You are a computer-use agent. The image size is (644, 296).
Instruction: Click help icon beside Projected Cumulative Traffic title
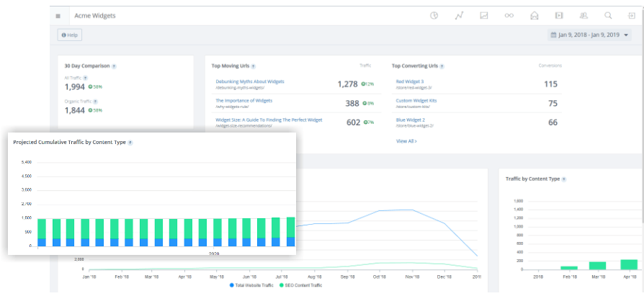tap(130, 143)
